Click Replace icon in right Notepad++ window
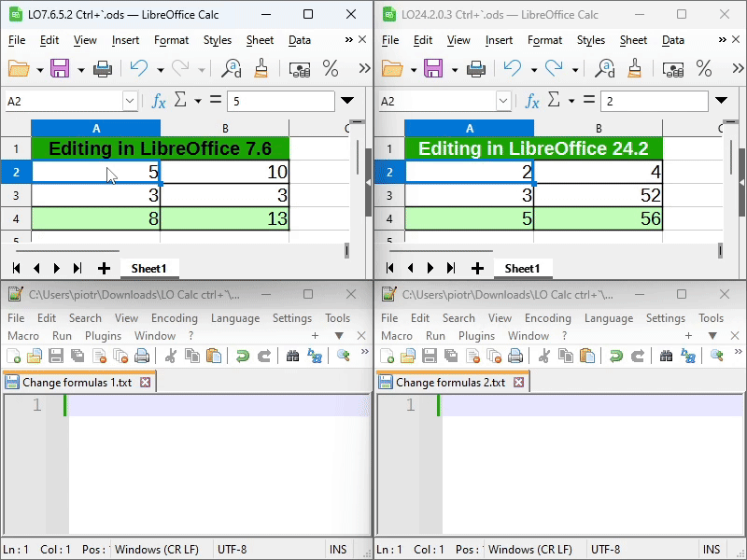The image size is (747, 560). [688, 356]
